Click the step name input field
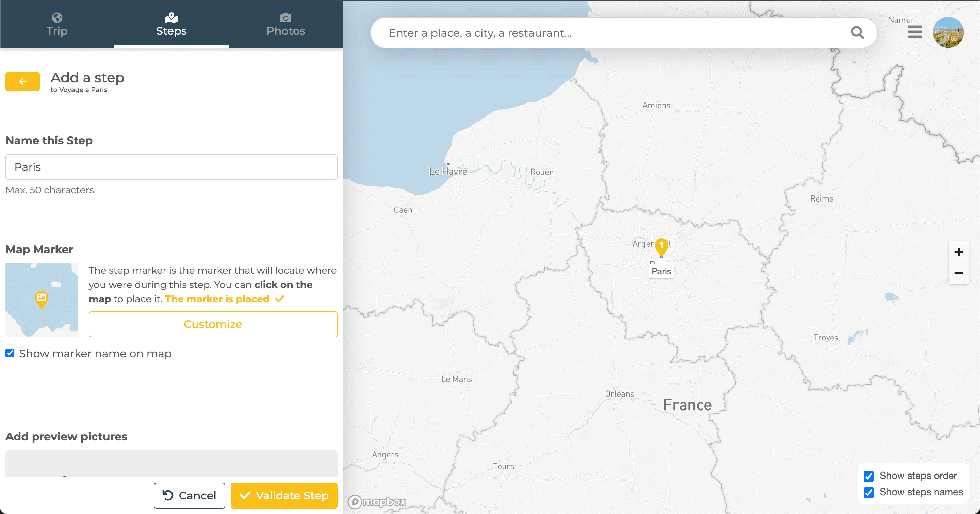Viewport: 980px width, 514px height. (171, 167)
